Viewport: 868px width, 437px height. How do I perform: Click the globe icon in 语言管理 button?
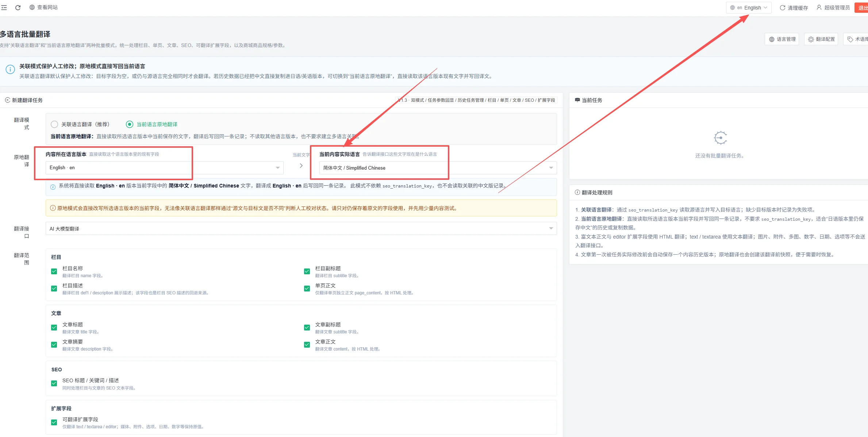tap(772, 39)
